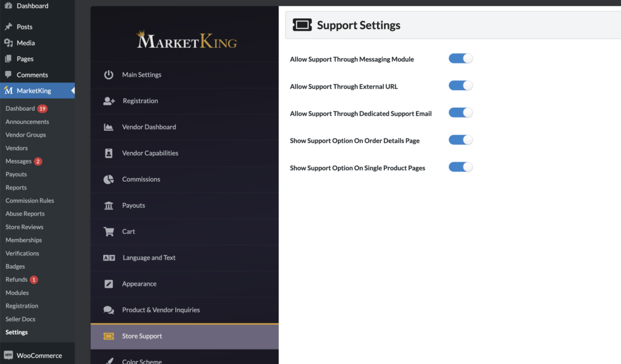This screenshot has width=621, height=364.
Task: Select the Vendor Capabilities tab
Action: click(x=184, y=153)
